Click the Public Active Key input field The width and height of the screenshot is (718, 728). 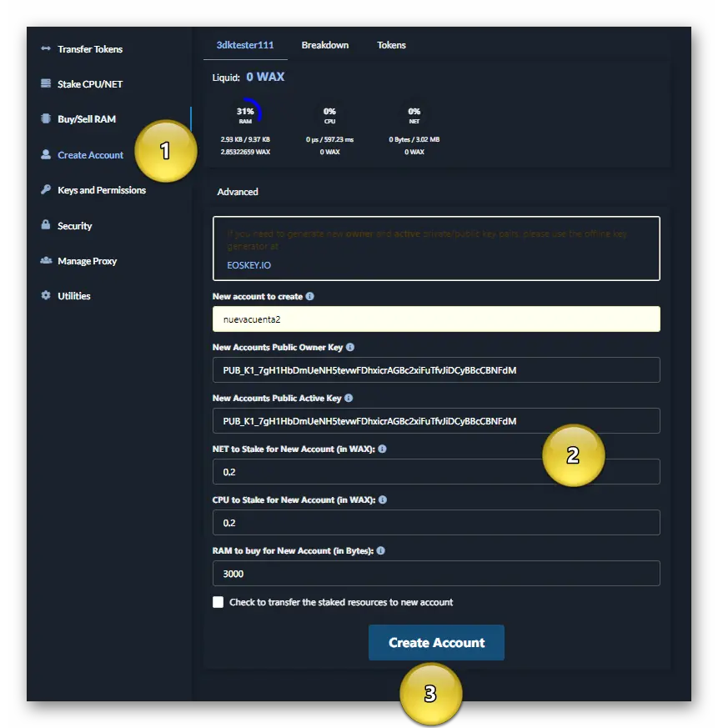437,420
